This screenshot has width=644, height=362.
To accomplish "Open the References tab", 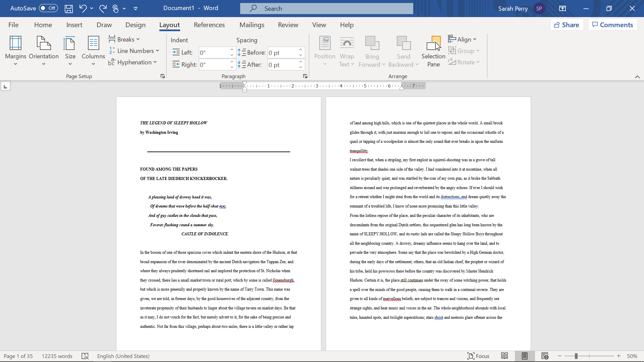I will click(209, 25).
